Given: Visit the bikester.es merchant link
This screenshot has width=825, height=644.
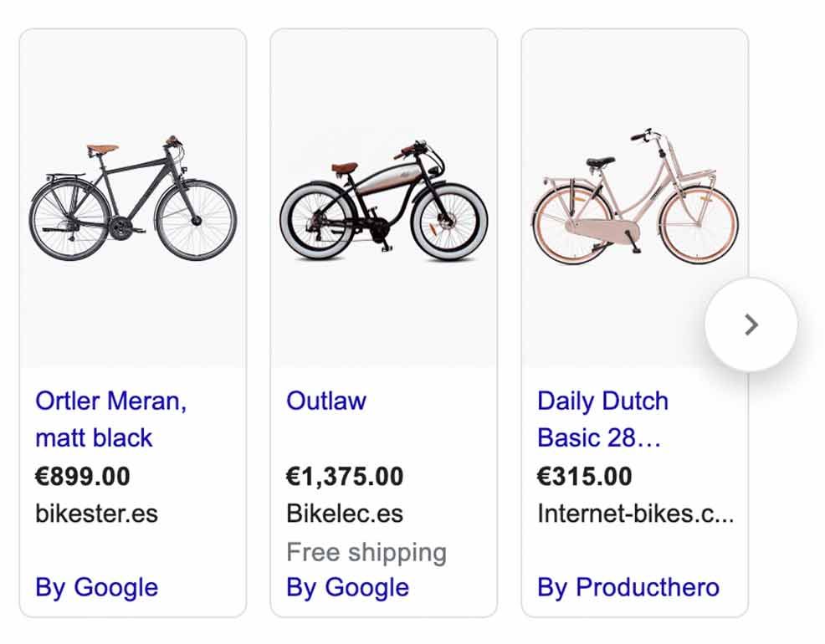Looking at the screenshot, I should [96, 514].
